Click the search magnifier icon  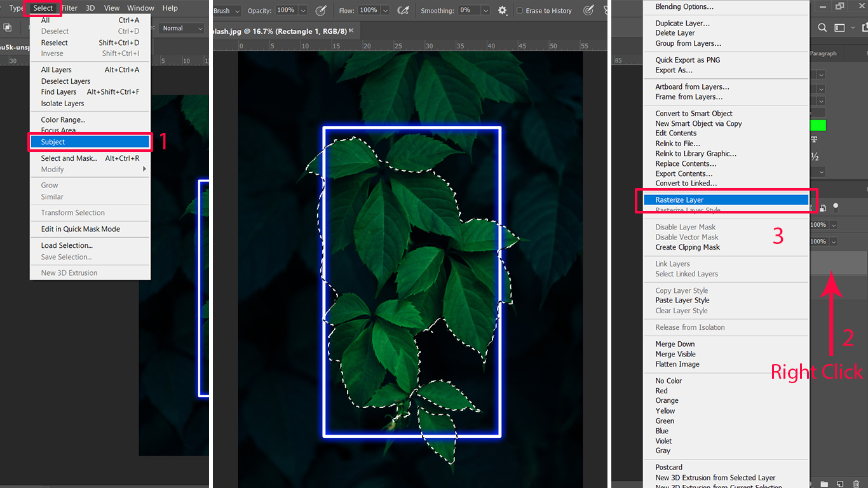pos(822,28)
